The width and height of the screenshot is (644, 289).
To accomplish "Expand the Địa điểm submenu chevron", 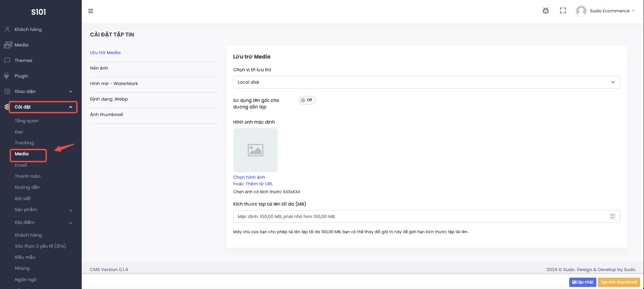I will (x=71, y=223).
